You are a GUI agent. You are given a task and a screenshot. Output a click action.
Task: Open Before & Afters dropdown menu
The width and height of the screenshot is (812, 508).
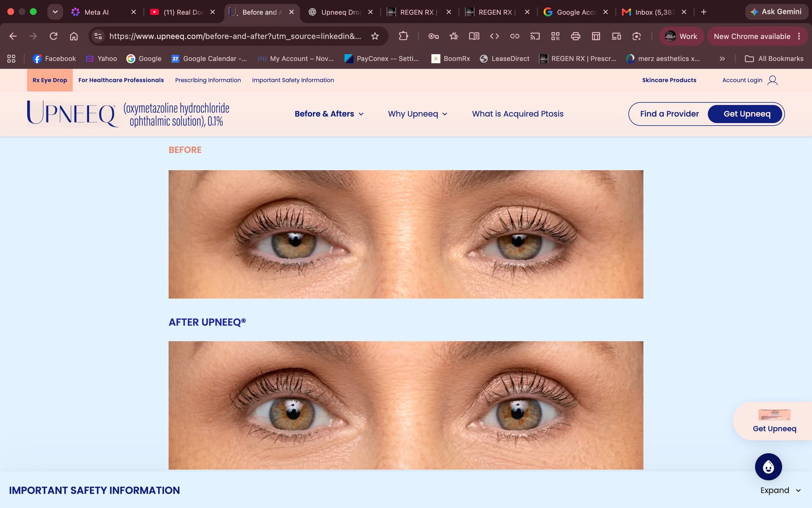point(329,114)
